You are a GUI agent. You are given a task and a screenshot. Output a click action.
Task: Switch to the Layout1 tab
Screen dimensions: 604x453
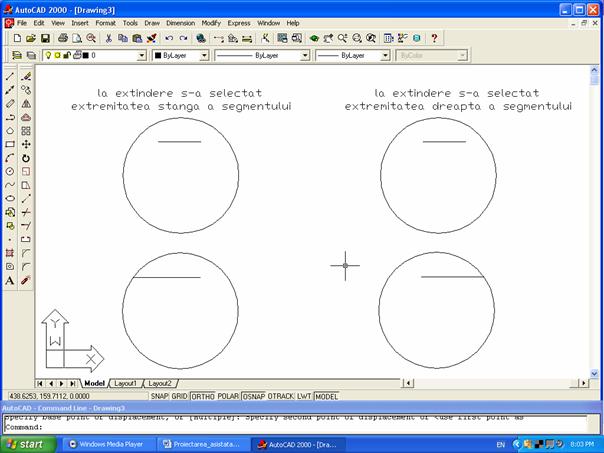(126, 383)
